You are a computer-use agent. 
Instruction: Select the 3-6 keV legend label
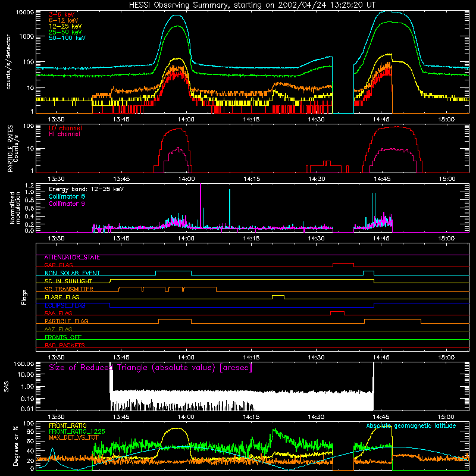point(62,14)
